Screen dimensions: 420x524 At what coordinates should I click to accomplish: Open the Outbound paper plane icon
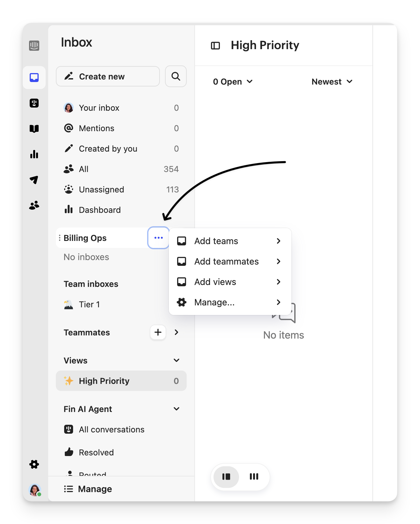coord(34,180)
